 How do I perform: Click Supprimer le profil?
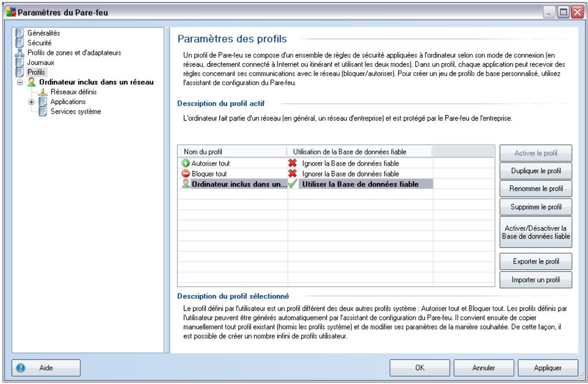(536, 206)
